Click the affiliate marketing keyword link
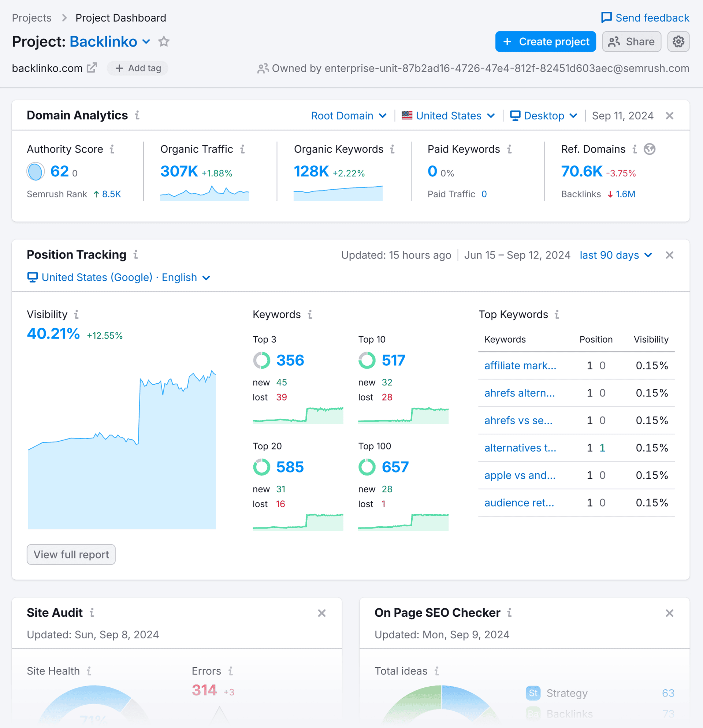The height and width of the screenshot is (728, 703). pyautogui.click(x=520, y=366)
